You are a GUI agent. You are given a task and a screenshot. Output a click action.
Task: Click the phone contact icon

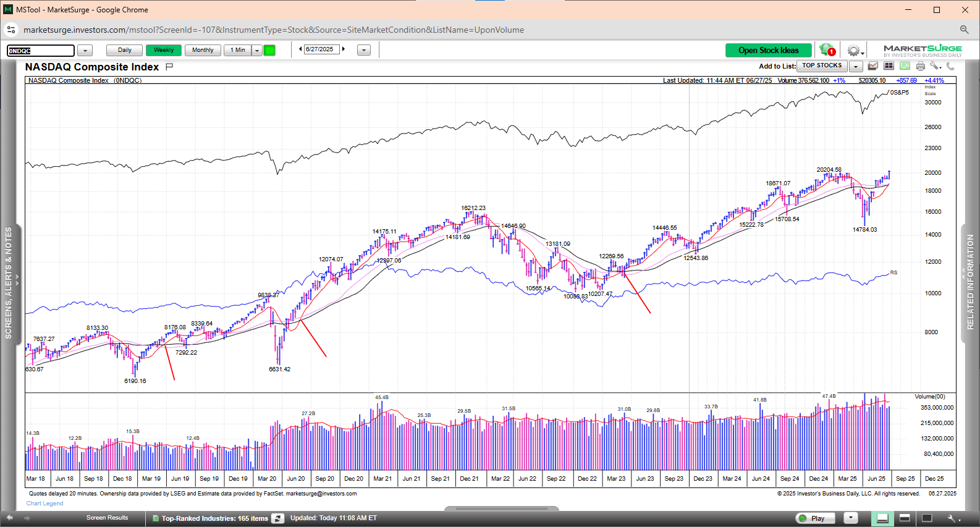(950, 66)
